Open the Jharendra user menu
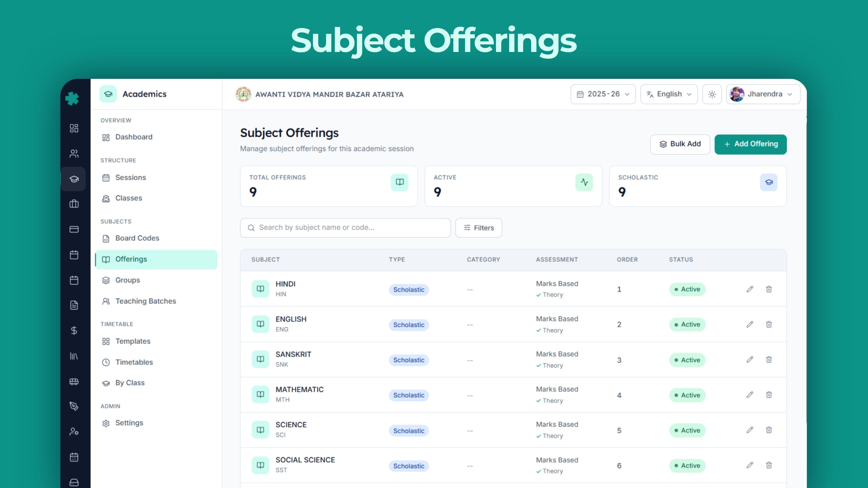This screenshot has height=488, width=868. coord(763,94)
